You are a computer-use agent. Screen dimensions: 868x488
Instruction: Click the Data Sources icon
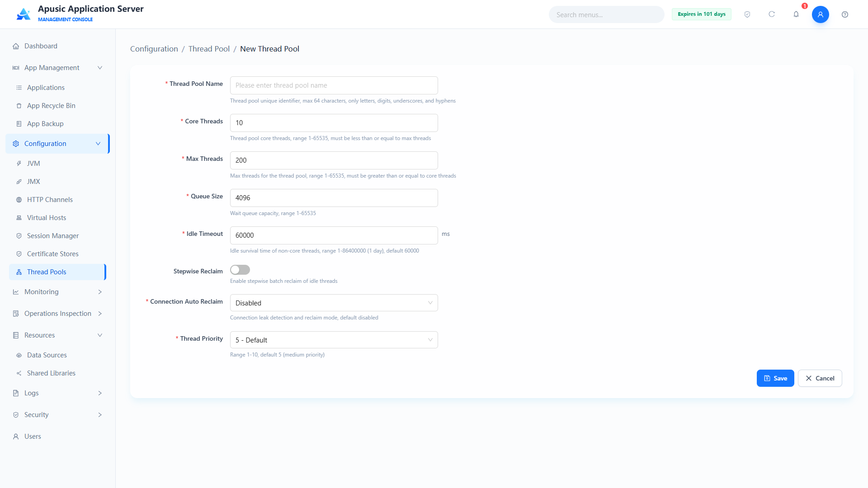click(x=19, y=355)
